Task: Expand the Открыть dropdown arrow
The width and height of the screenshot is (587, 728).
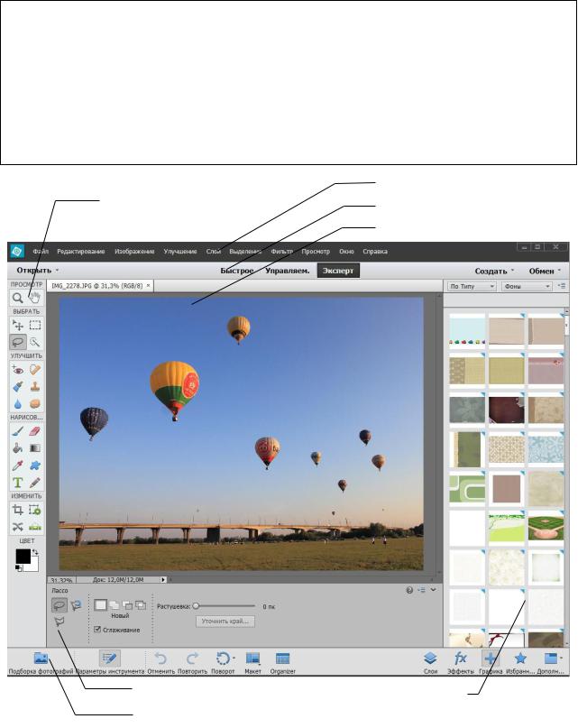Action: tap(57, 271)
